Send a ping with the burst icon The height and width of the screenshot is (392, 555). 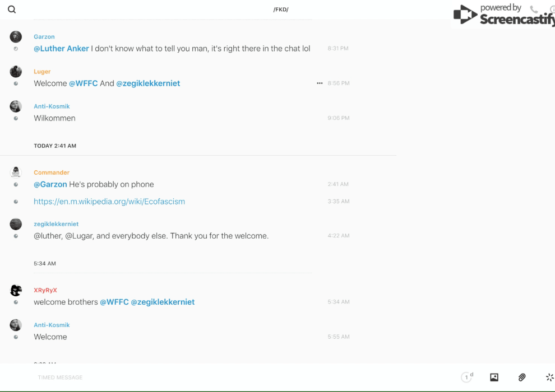(549, 377)
